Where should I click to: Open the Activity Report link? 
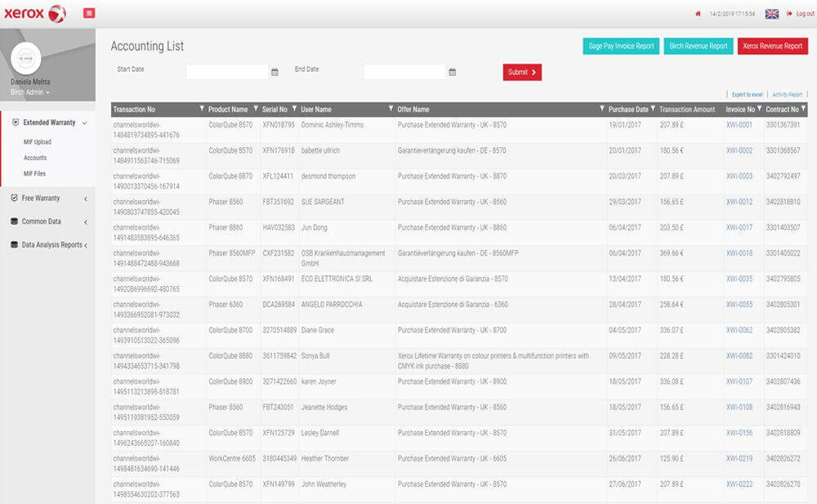(x=788, y=94)
